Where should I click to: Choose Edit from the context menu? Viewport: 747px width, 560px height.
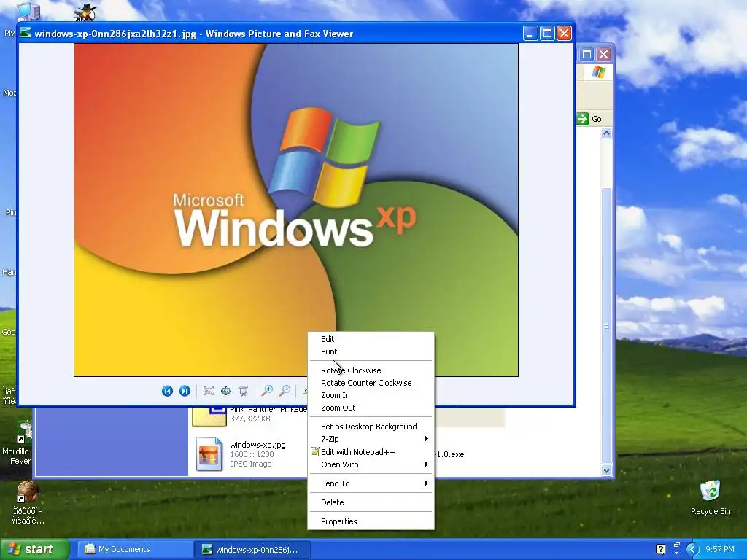(371, 339)
